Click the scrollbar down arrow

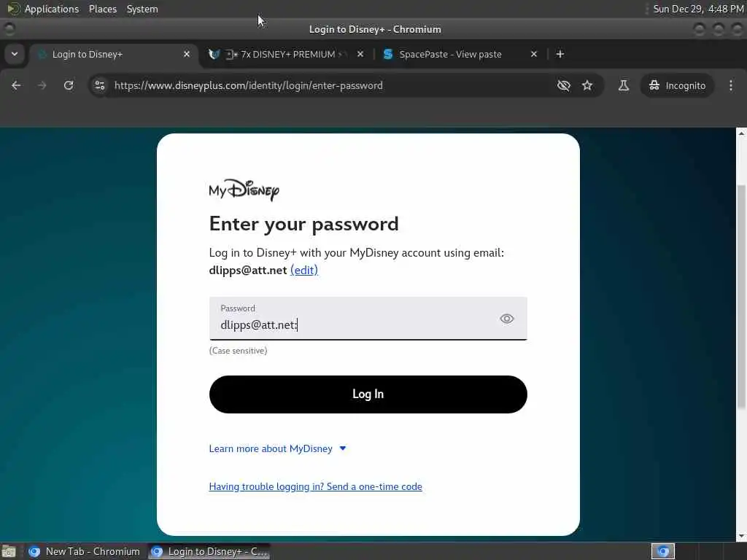[x=741, y=537]
